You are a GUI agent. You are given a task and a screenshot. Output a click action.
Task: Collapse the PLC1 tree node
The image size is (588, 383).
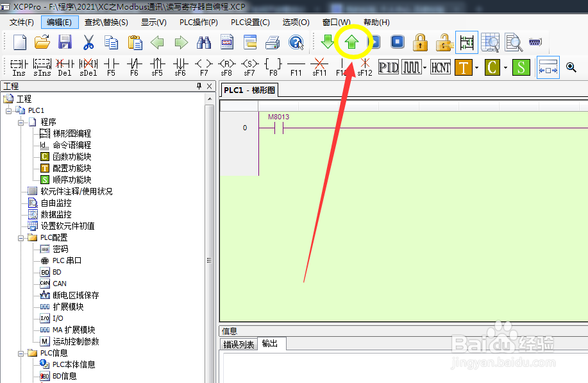tap(8, 110)
